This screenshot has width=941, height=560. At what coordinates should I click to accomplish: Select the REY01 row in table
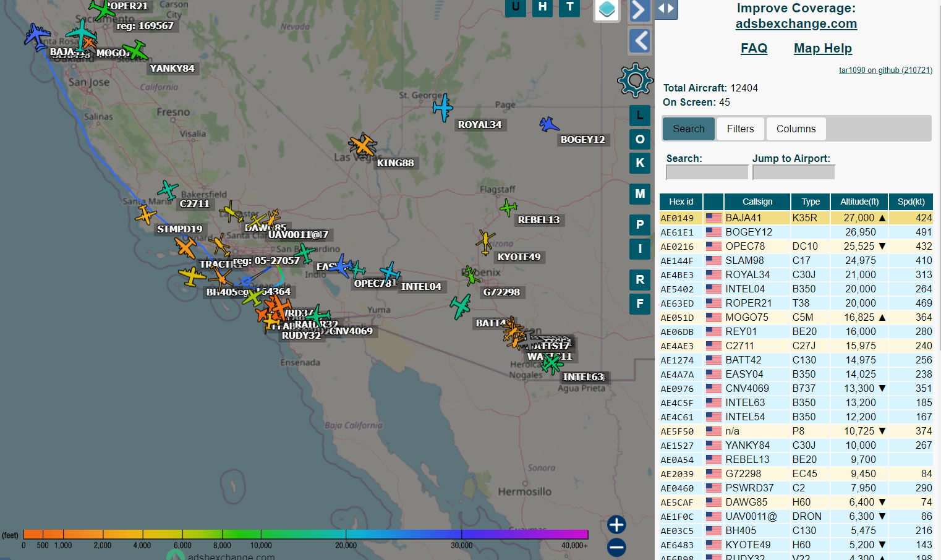pos(796,331)
